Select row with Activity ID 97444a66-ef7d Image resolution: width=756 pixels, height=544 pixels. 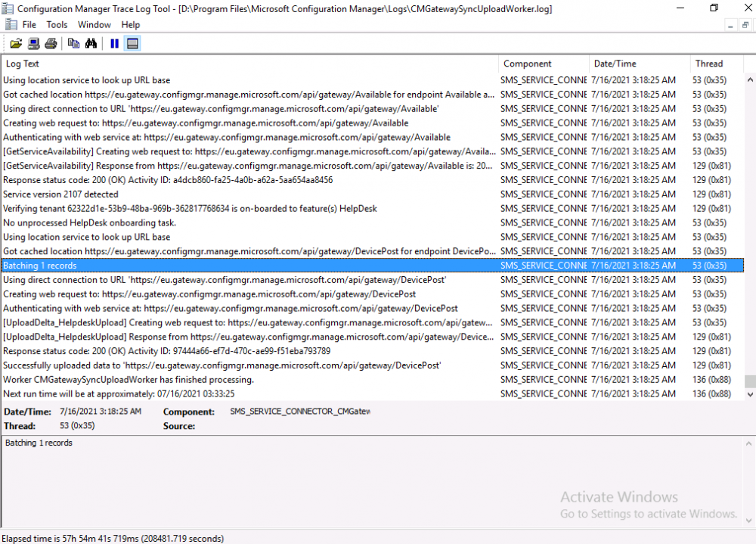[x=372, y=351]
